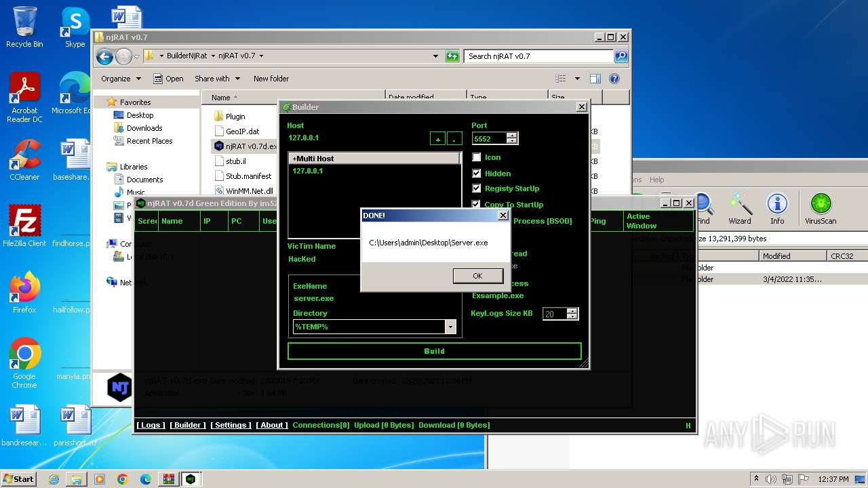Open the recent pages dropdown arrow
The image size is (868, 488).
tap(137, 56)
